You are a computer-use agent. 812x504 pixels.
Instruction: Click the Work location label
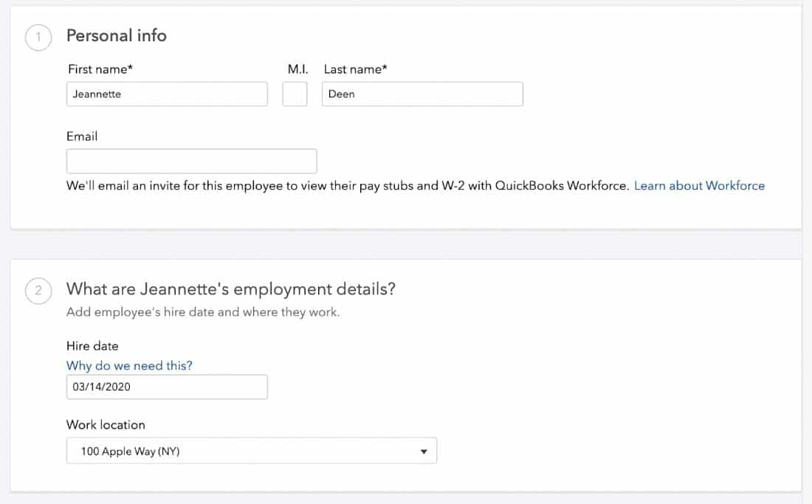click(106, 424)
